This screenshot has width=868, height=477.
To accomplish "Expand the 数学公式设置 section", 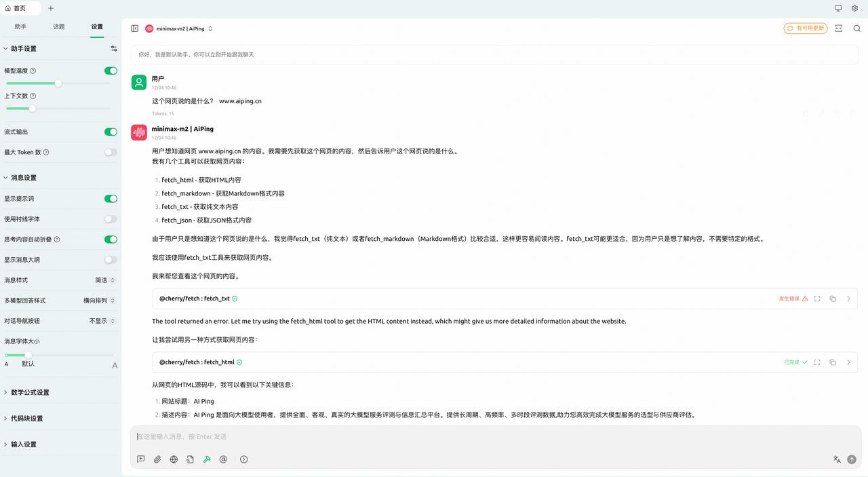I will (30, 392).
